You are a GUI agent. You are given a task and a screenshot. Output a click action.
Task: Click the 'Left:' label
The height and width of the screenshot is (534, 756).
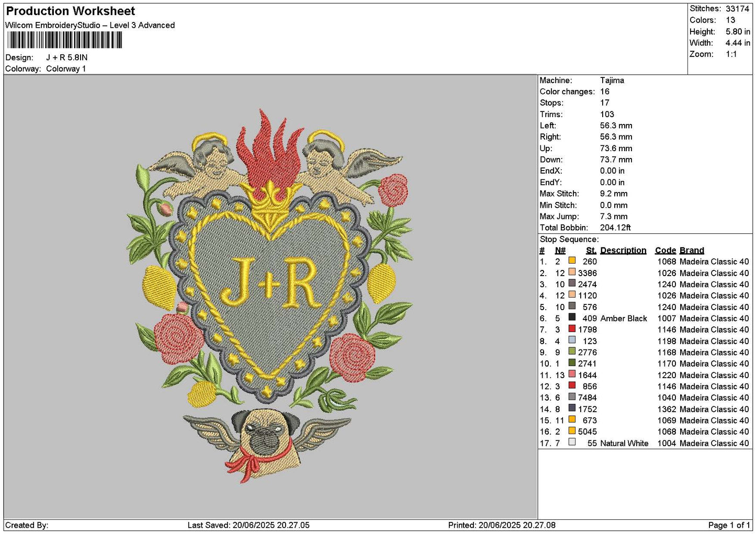(548, 126)
